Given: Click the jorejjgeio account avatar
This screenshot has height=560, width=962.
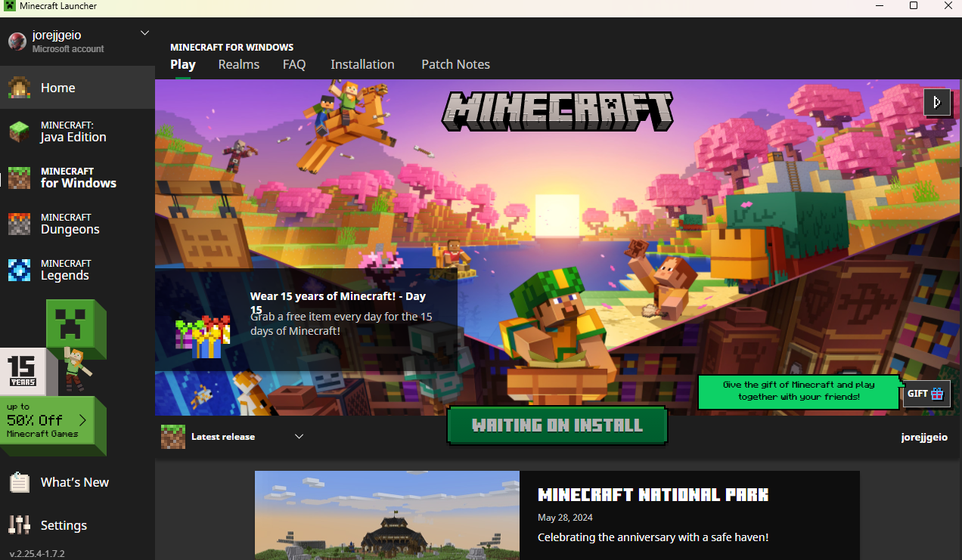Looking at the screenshot, I should pos(17,42).
